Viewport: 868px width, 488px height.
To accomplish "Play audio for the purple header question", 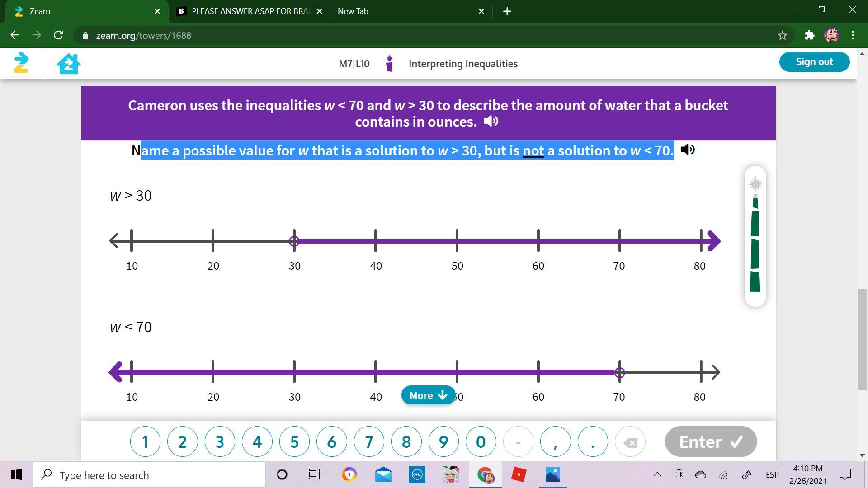I will [491, 121].
